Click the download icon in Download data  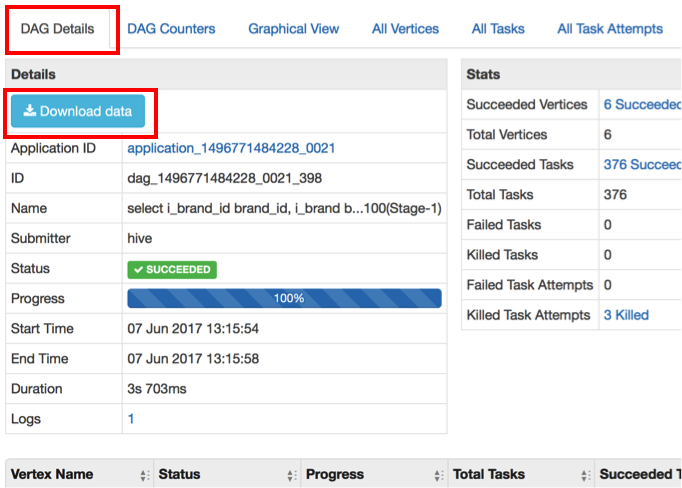(30, 112)
